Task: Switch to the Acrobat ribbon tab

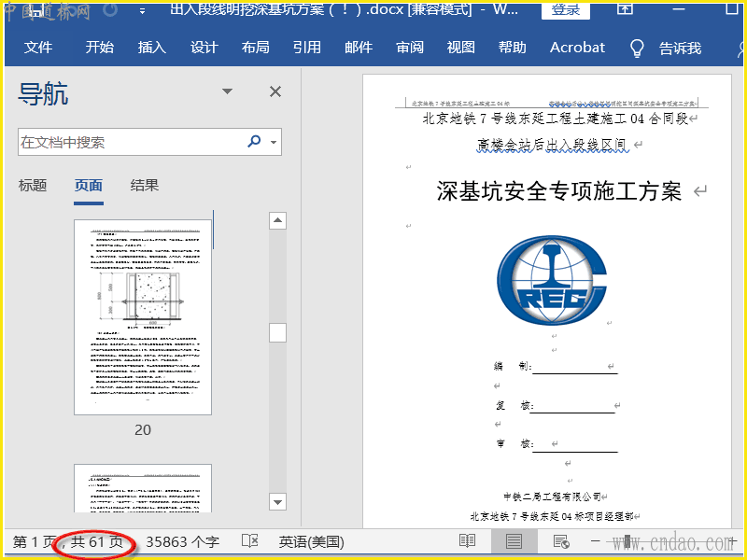Action: tap(577, 48)
